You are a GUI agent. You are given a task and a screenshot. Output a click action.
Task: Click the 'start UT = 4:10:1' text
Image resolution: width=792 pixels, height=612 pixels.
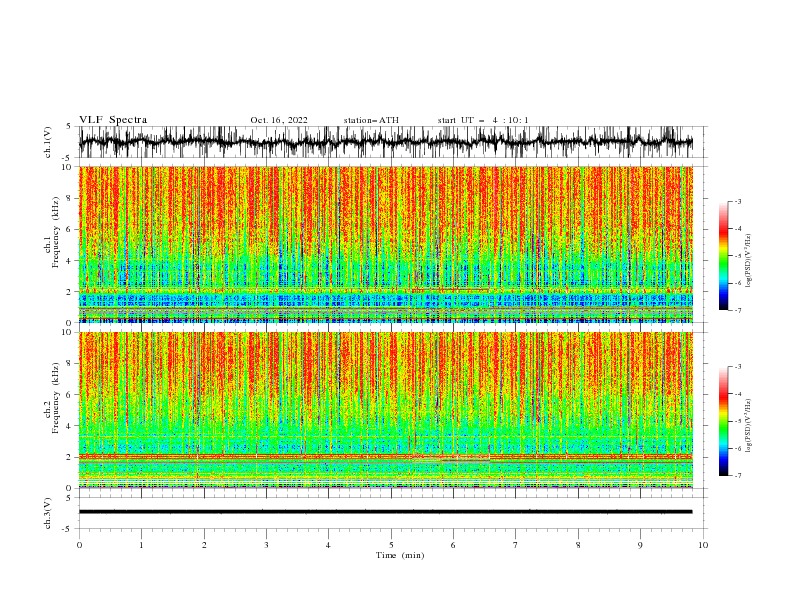click(x=483, y=120)
